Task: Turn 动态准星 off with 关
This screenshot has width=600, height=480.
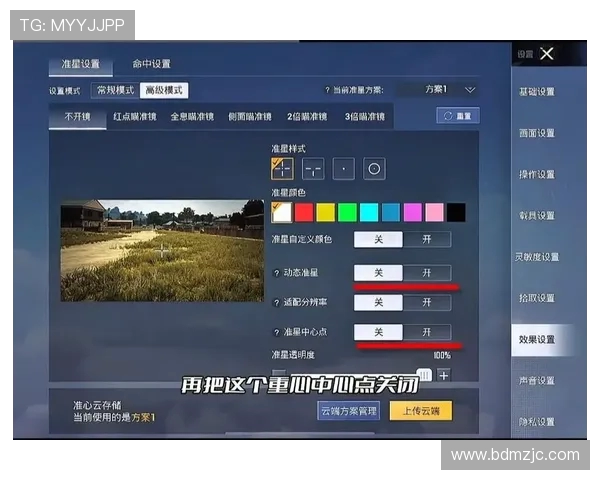Action: click(x=378, y=273)
